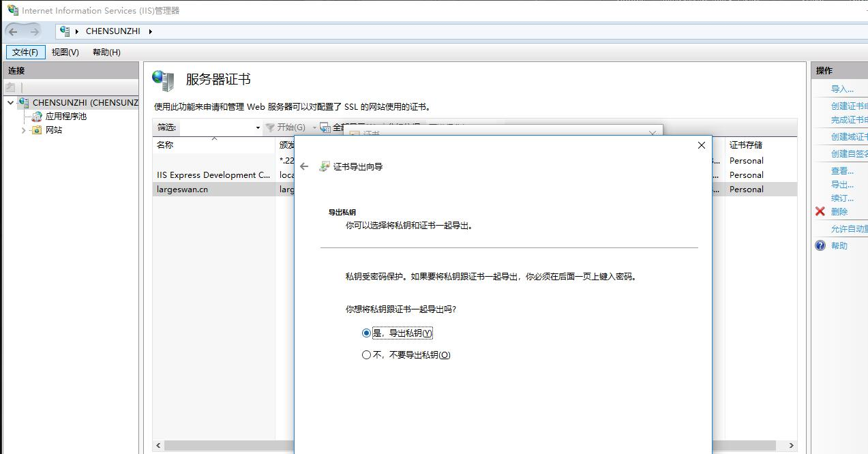868x454 pixels.
Task: Click 查看... action link
Action: click(x=842, y=171)
